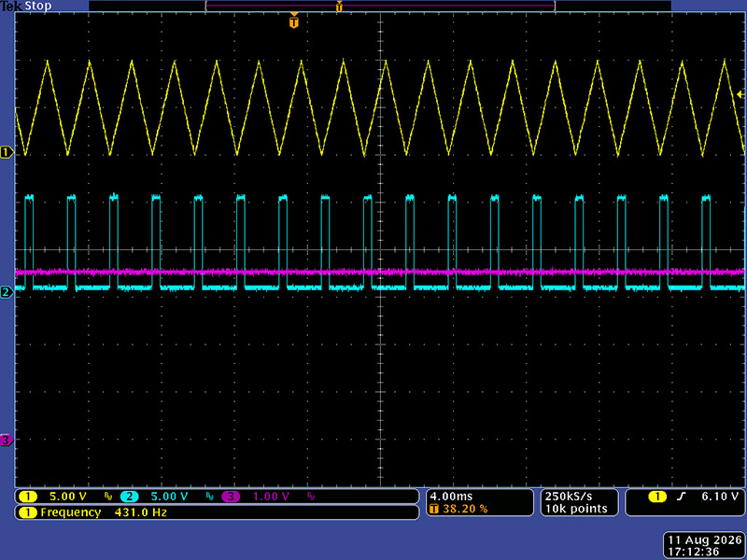Click the channel 2 ground reference marker

7,292
